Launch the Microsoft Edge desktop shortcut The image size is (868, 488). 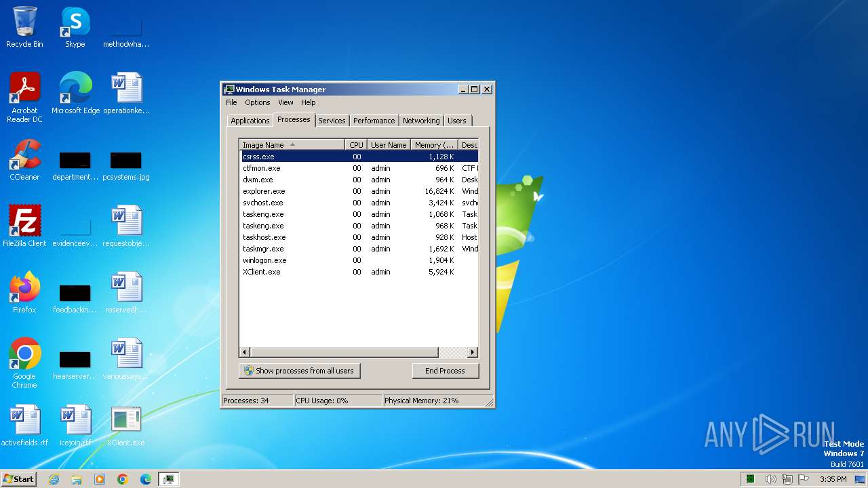coord(75,94)
